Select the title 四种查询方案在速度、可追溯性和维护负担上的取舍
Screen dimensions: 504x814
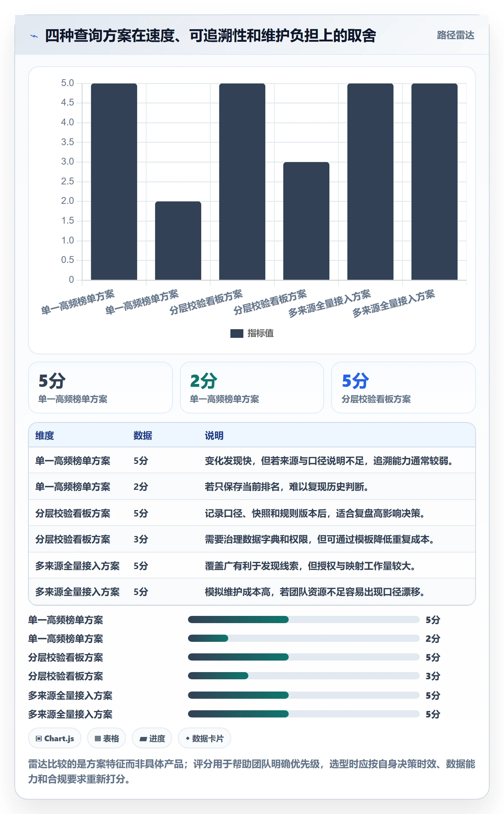coord(211,35)
